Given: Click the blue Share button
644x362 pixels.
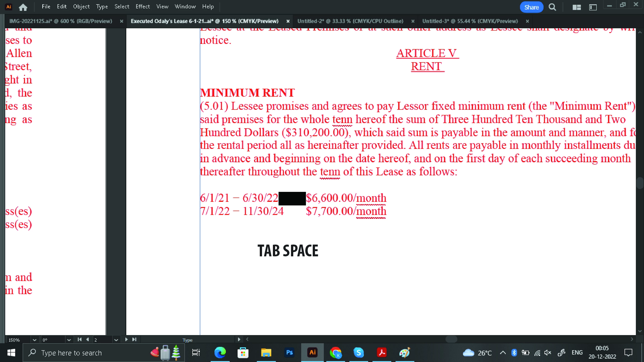Looking at the screenshot, I should pos(531,7).
